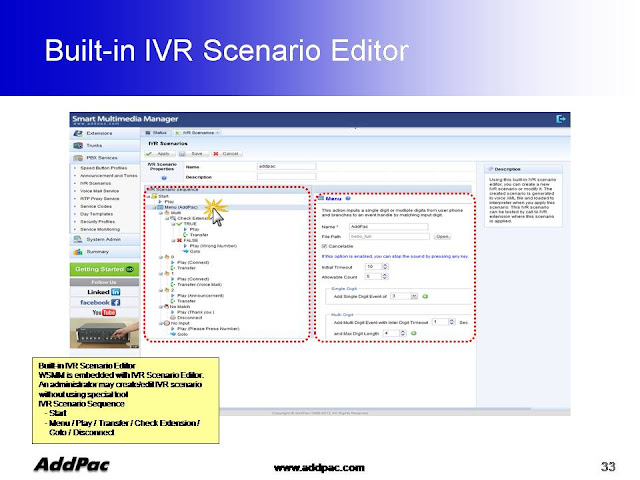This screenshot has height=480, width=640.
Task: Click green add icon for Single Digit event
Action: (425, 296)
